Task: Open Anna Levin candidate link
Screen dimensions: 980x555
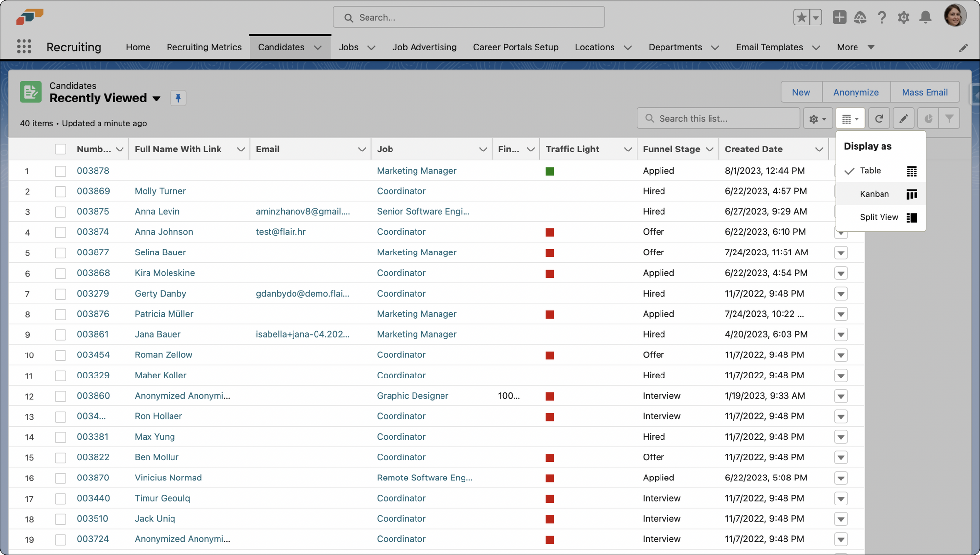Action: 157,212
